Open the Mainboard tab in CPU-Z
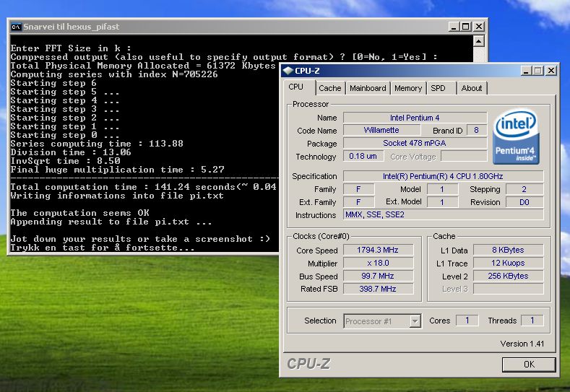The width and height of the screenshot is (570, 392). 368,88
